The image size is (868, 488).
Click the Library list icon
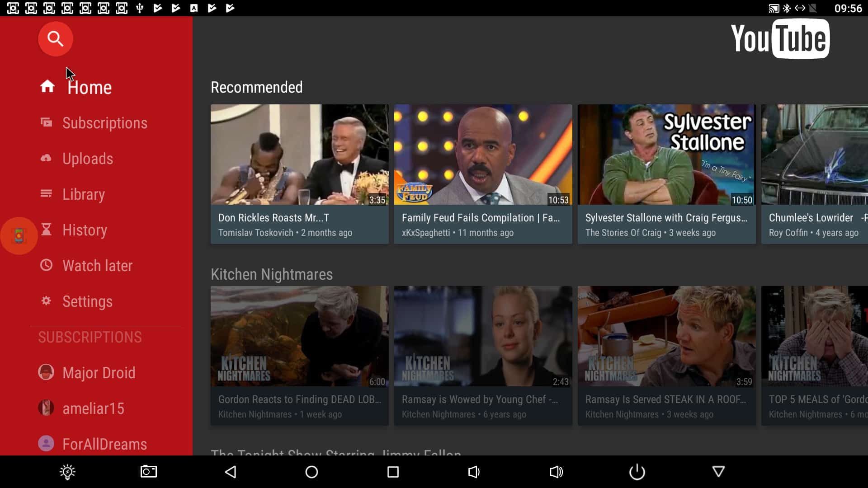tap(46, 194)
